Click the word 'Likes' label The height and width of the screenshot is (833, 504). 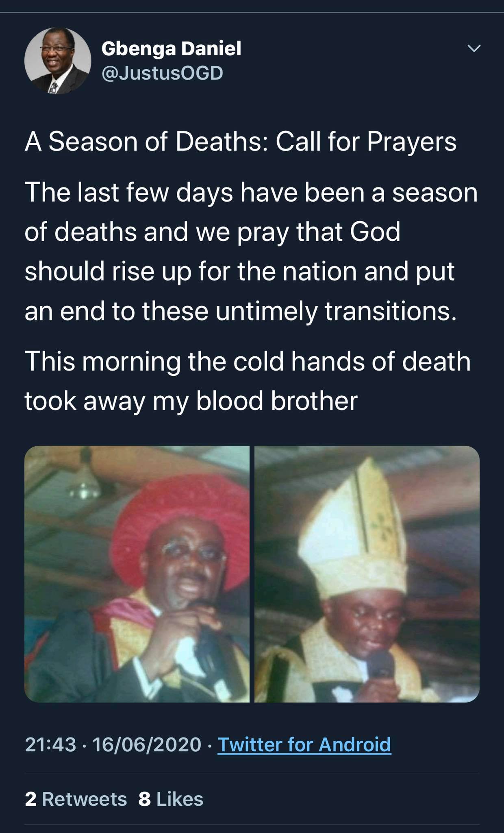coord(180,799)
